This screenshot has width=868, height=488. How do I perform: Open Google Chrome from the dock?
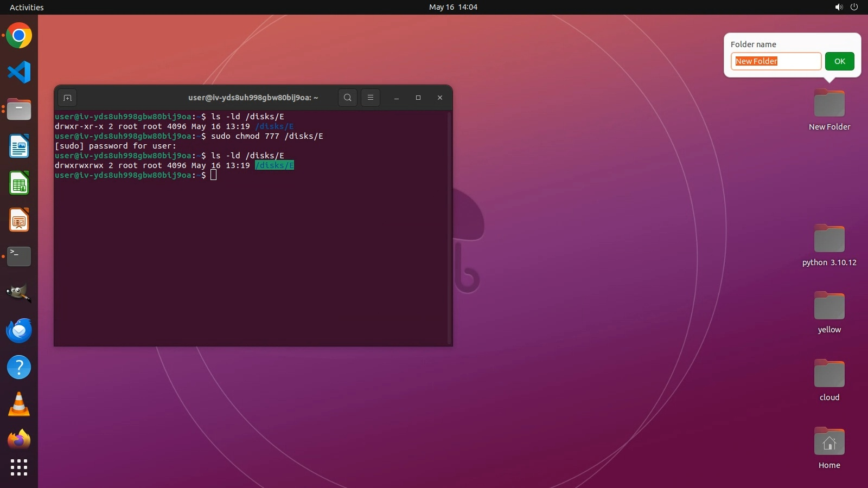(19, 36)
